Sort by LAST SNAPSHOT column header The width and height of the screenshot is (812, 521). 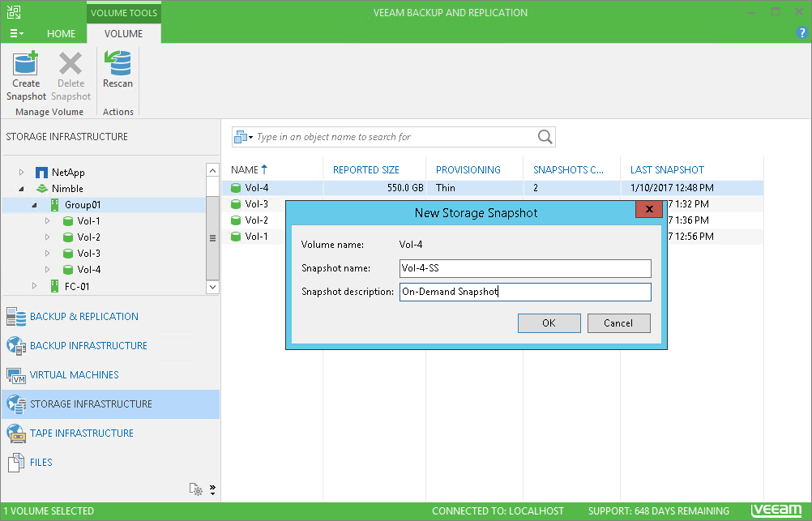point(667,170)
